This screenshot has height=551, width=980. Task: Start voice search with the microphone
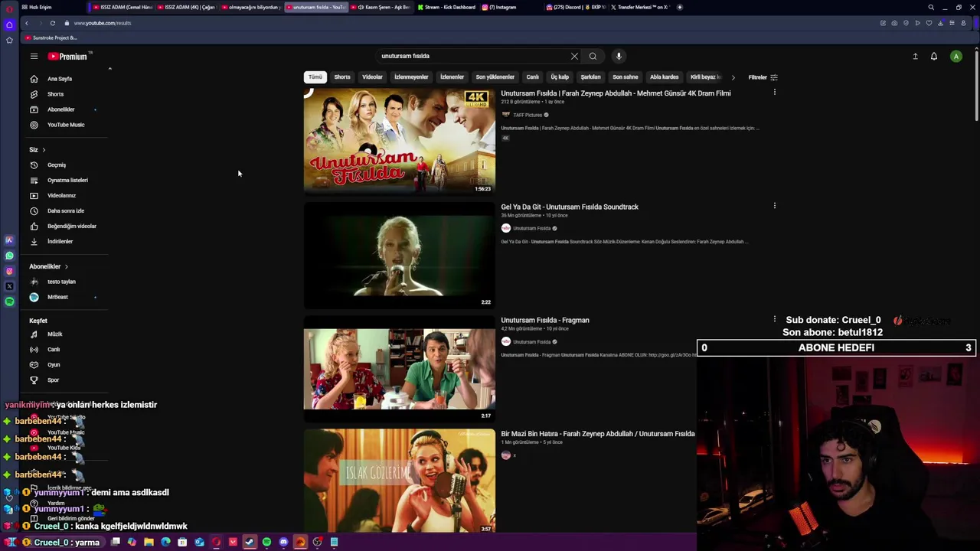[x=619, y=56]
